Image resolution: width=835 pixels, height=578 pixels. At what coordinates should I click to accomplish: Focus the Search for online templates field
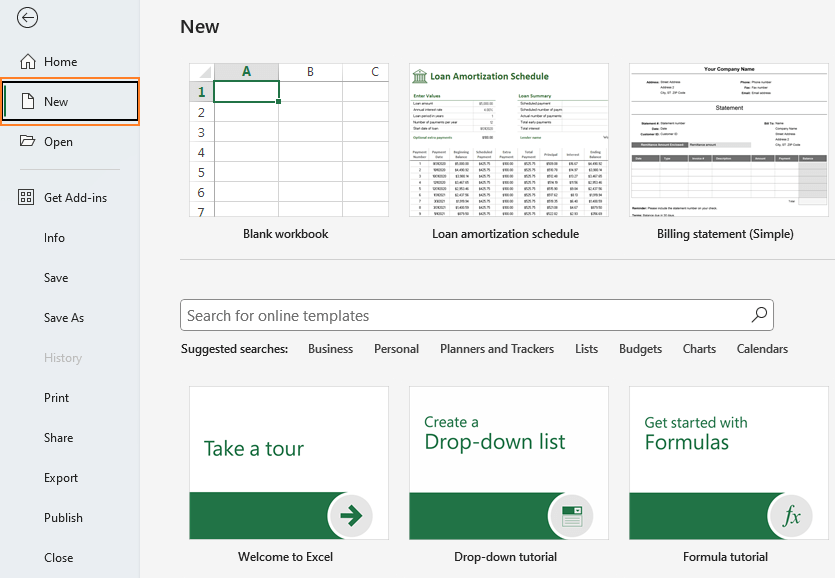pos(477,315)
